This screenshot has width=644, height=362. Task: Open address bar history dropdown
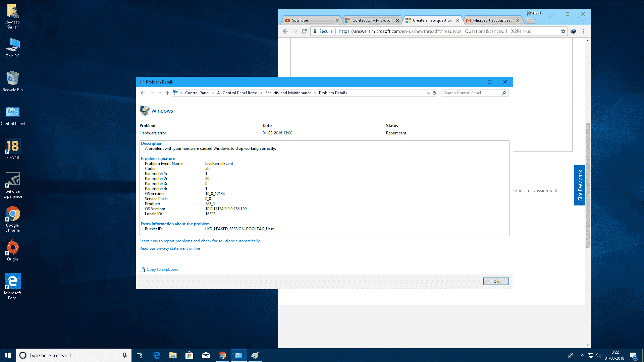click(428, 93)
